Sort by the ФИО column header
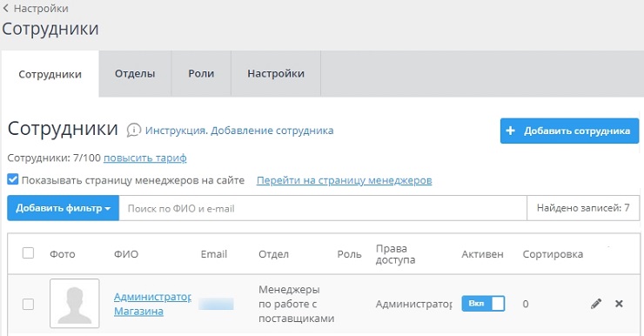The image size is (644, 336). tap(126, 254)
